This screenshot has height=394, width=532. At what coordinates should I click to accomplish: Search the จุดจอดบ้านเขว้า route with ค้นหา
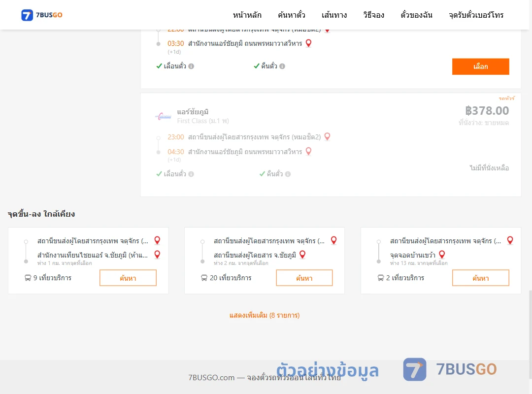pyautogui.click(x=480, y=278)
